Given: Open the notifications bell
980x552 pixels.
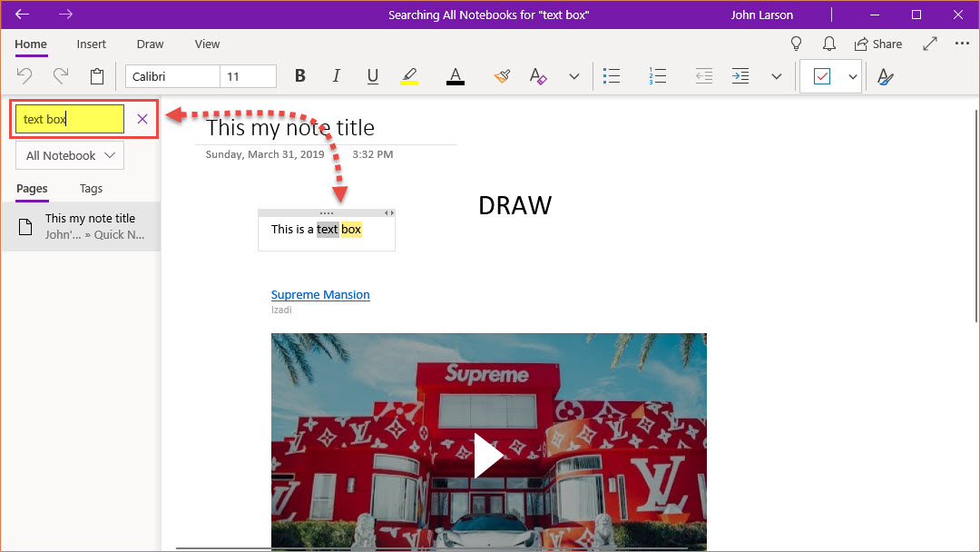Looking at the screenshot, I should [828, 44].
